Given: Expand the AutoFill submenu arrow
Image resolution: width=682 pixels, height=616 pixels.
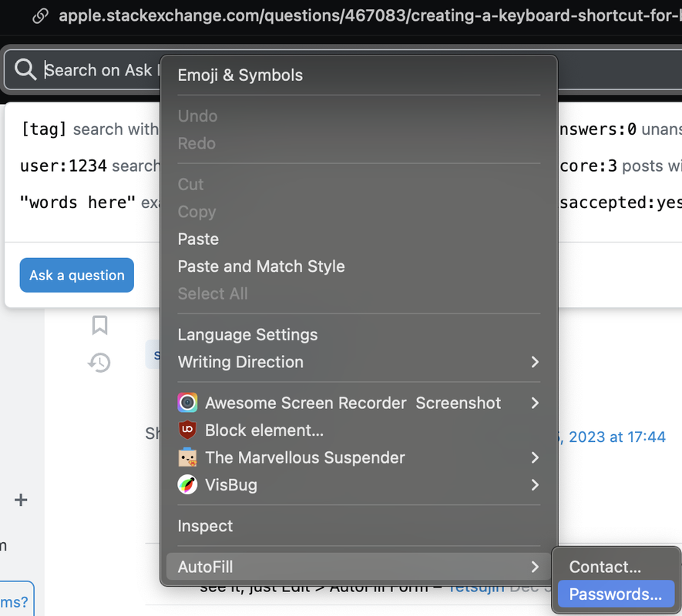Looking at the screenshot, I should pyautogui.click(x=535, y=567).
